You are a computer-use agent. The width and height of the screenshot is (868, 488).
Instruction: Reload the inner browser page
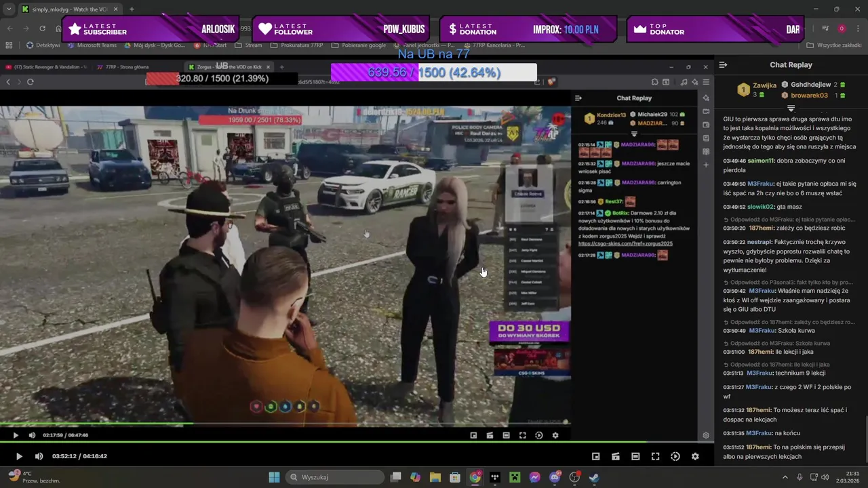31,81
